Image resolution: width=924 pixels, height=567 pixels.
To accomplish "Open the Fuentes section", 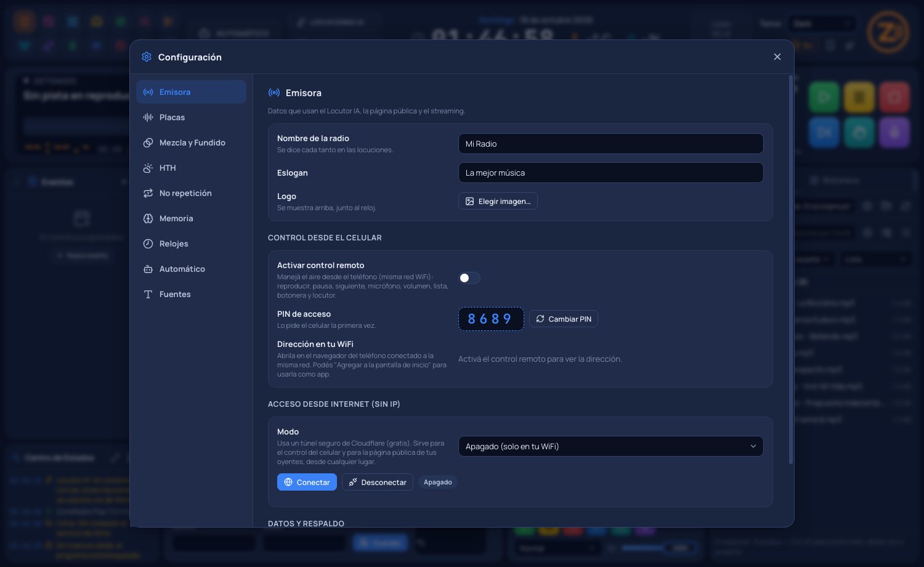I will click(191, 294).
